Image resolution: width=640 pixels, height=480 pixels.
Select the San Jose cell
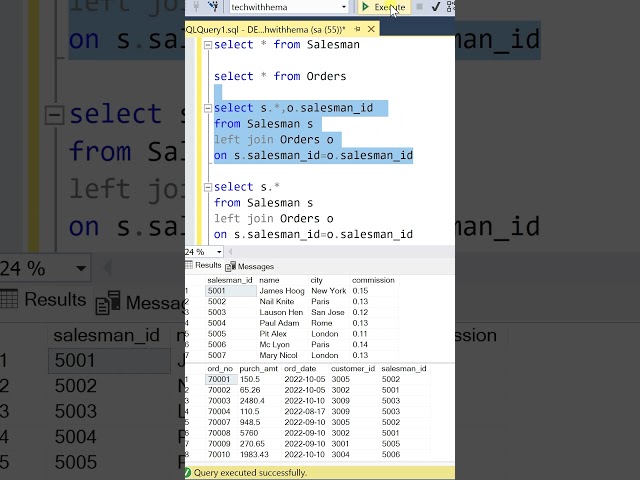point(328,312)
